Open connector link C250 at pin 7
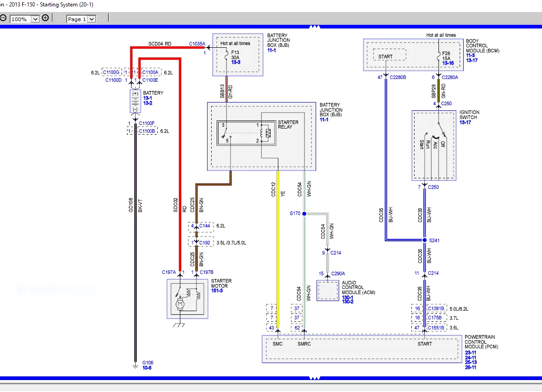 click(433, 187)
